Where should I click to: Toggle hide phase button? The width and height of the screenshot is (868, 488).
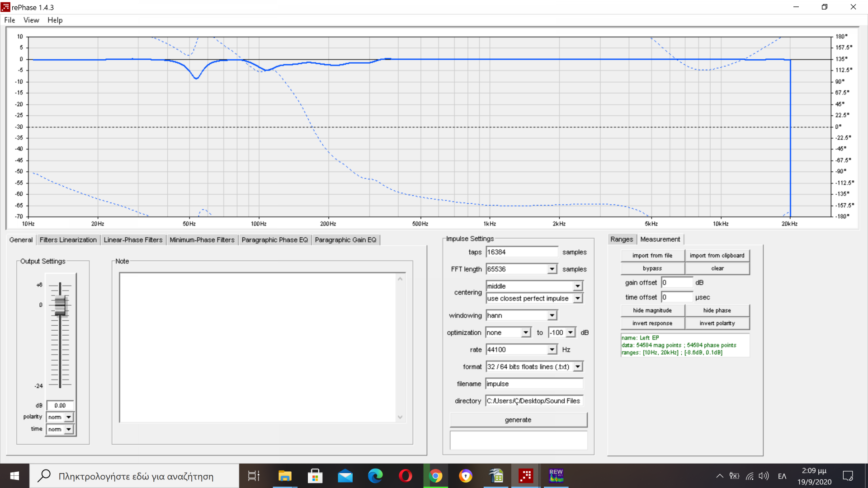pos(717,310)
